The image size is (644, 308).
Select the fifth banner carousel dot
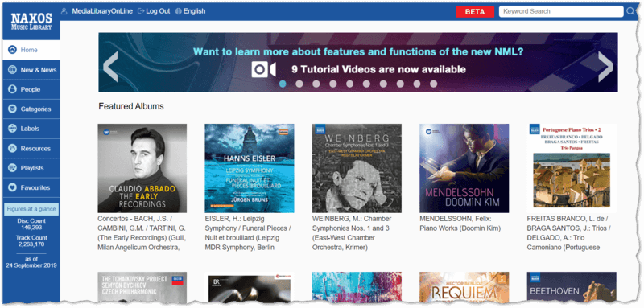(349, 84)
